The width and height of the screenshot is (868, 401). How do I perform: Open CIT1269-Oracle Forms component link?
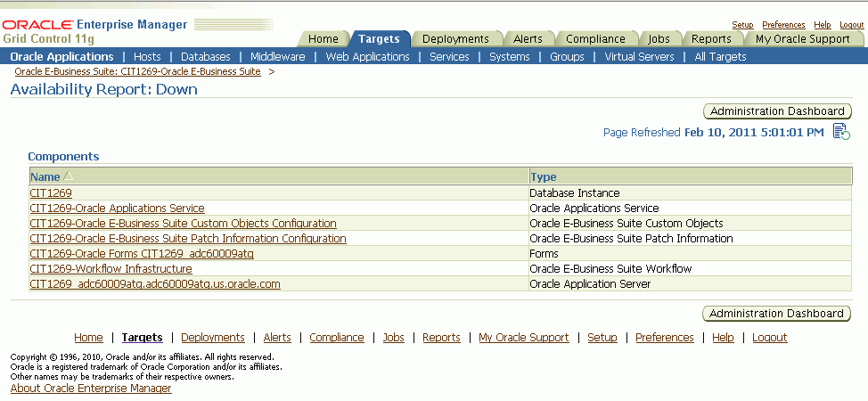tap(142, 254)
